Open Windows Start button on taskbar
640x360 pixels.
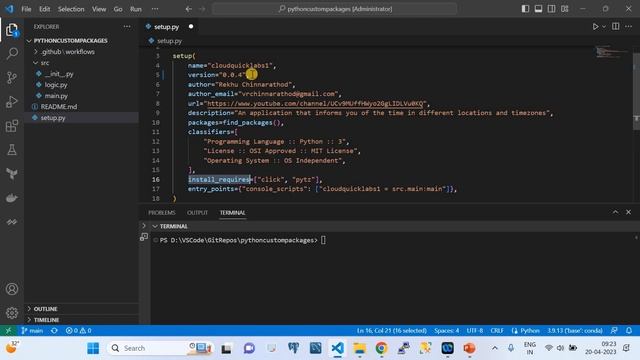pyautogui.click(x=93, y=348)
